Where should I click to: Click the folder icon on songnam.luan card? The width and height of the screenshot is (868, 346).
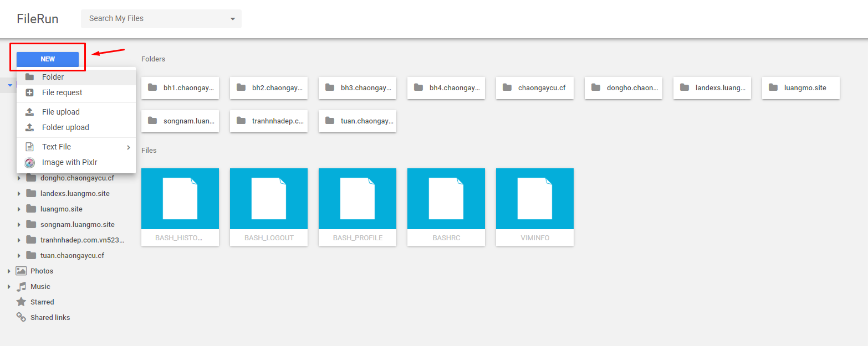point(152,121)
